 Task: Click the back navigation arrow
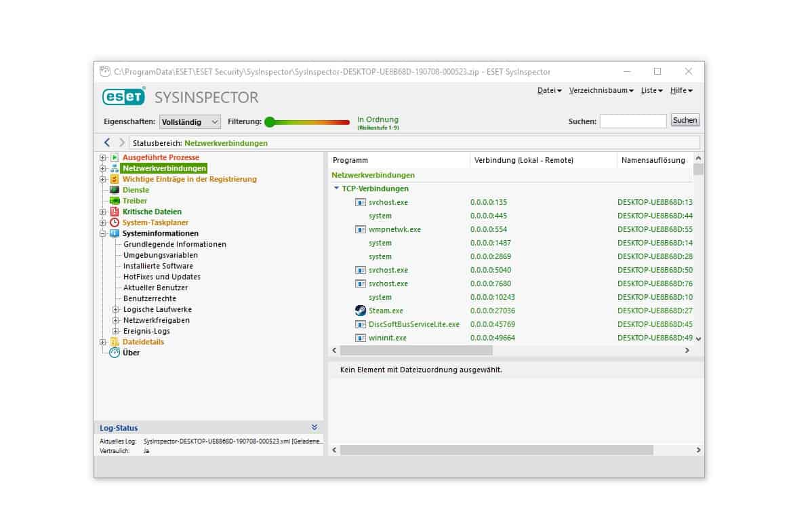point(107,142)
